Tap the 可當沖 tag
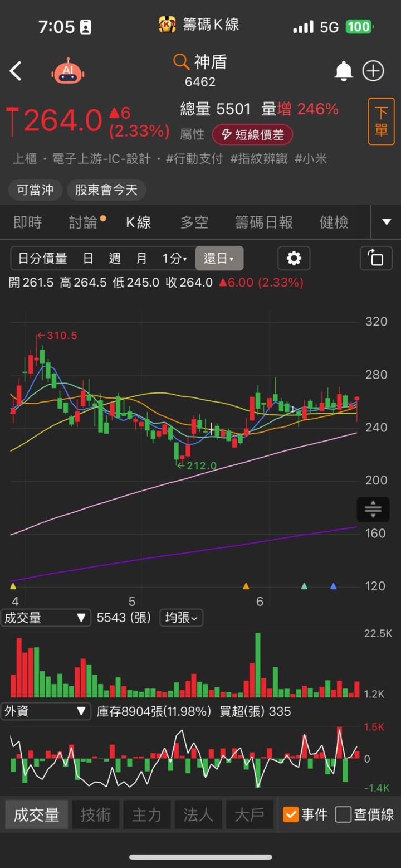This screenshot has height=868, width=401. [x=35, y=190]
